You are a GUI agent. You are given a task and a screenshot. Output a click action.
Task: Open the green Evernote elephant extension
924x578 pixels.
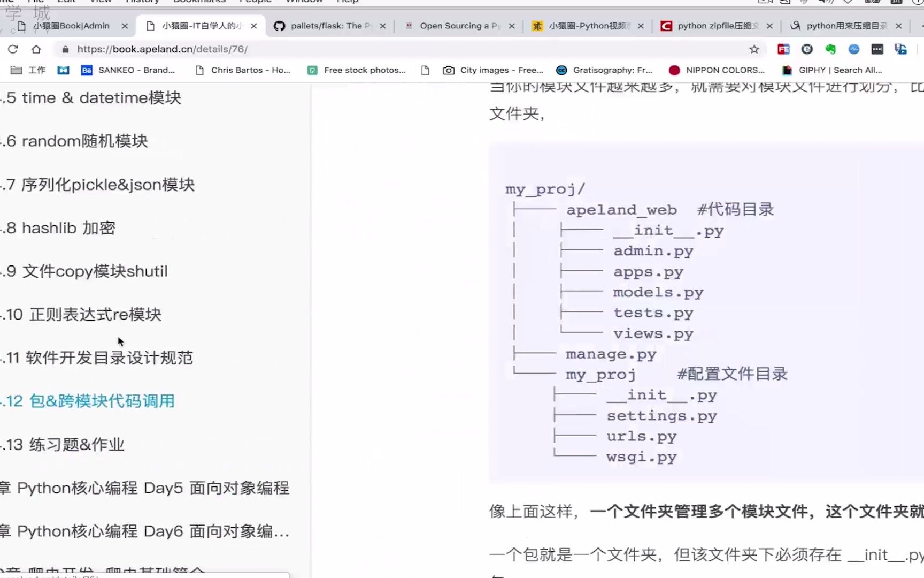pyautogui.click(x=830, y=49)
